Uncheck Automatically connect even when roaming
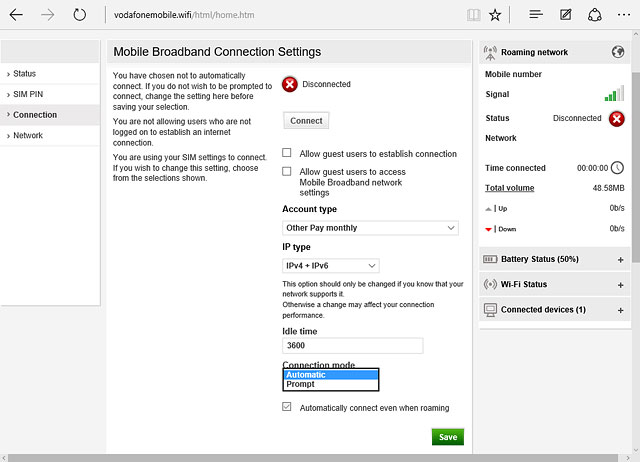Screen dimensions: 640x462 click(287, 406)
